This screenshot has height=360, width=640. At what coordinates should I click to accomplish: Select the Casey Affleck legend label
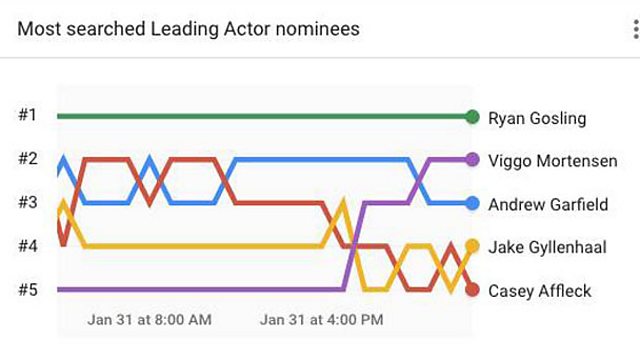[540, 291]
